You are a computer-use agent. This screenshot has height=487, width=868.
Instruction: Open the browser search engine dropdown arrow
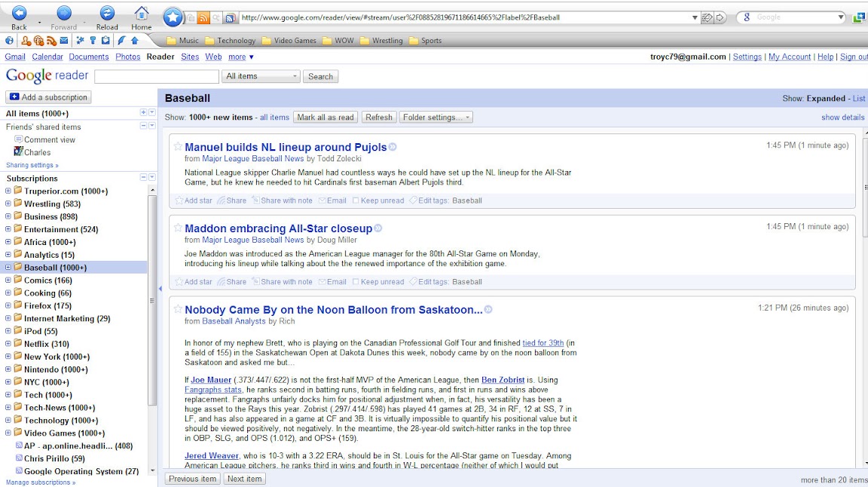840,18
